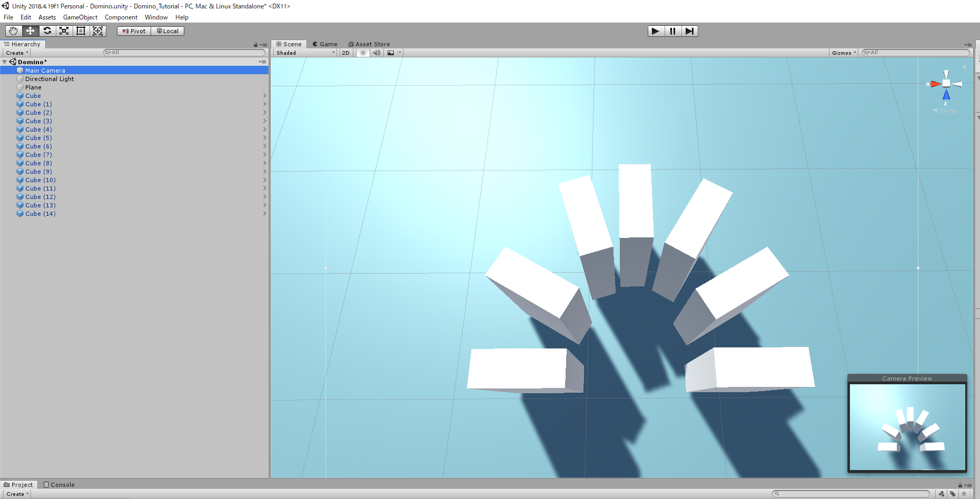Open scene effects dropdown arrow
Image resolution: width=980 pixels, height=499 pixels.
400,53
